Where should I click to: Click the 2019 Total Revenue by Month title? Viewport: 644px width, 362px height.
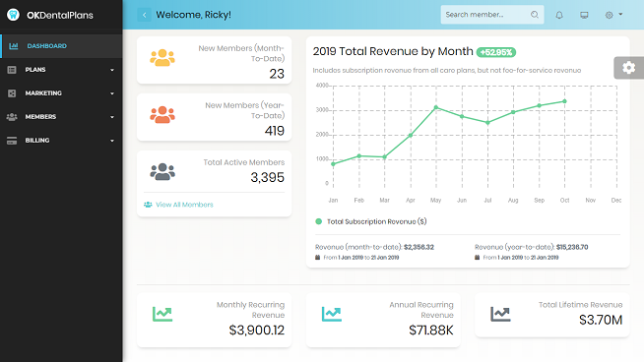[x=393, y=51]
